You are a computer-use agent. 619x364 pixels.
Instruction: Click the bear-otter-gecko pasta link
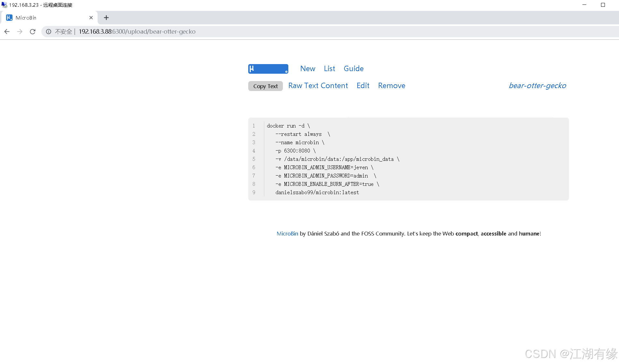point(537,86)
